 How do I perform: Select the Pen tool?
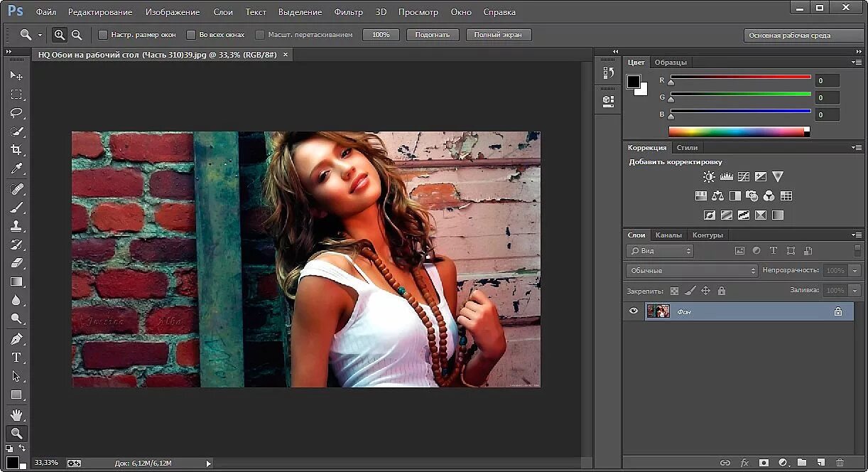click(x=16, y=338)
